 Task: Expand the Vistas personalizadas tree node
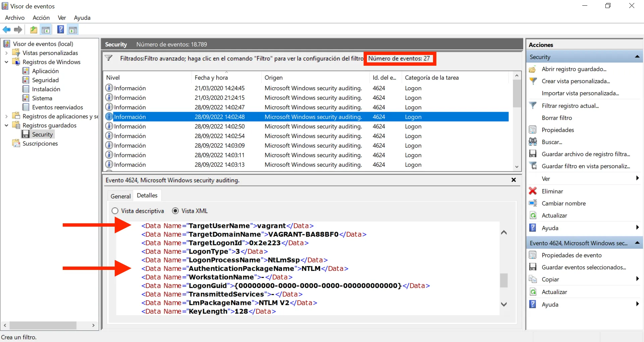(x=6, y=53)
